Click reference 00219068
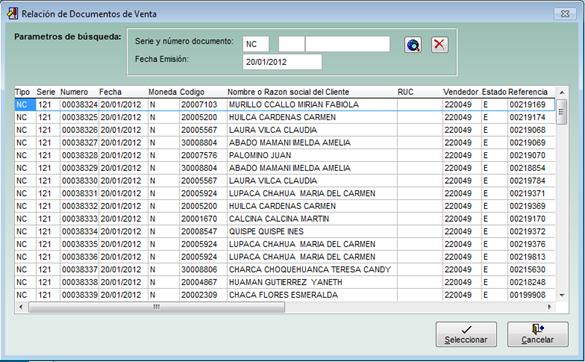Image resolution: width=585 pixels, height=362 pixels. pyautogui.click(x=528, y=130)
